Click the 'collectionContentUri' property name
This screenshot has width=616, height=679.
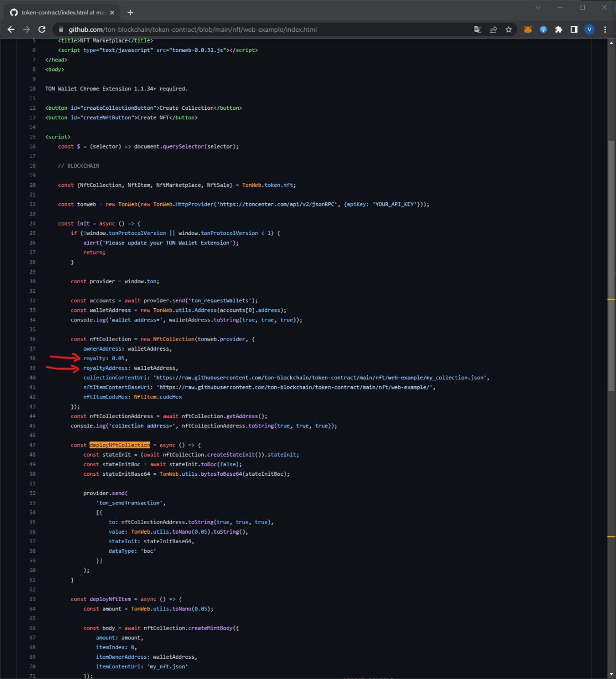coord(115,378)
